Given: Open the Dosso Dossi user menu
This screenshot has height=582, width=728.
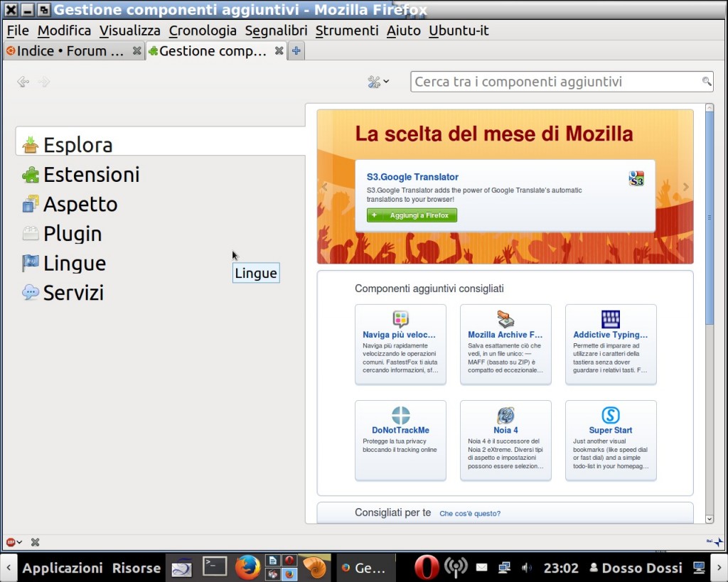Looking at the screenshot, I should [636, 568].
